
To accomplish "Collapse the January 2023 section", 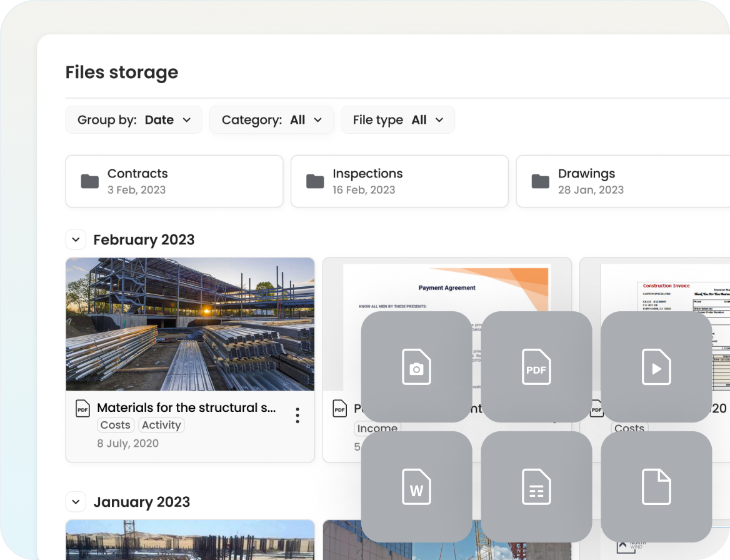I will pos(76,502).
